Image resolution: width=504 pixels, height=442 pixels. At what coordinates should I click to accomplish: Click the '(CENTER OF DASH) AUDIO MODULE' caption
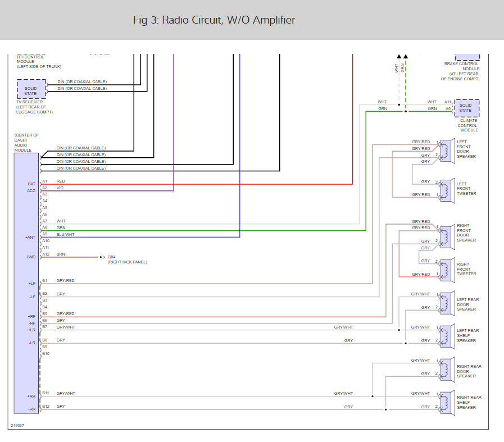26,143
